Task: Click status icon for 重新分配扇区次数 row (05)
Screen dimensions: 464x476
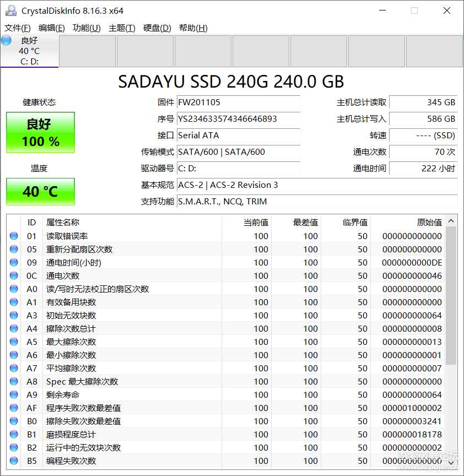Action: [x=14, y=250]
